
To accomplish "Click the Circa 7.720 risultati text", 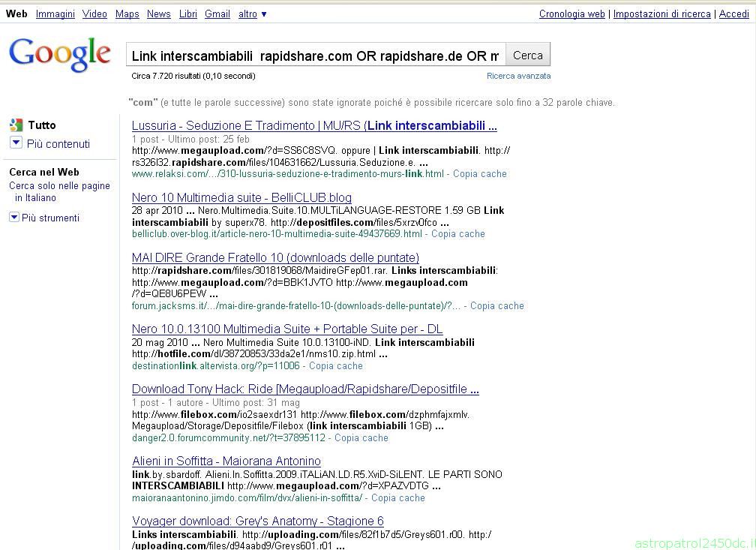I will (x=193, y=76).
